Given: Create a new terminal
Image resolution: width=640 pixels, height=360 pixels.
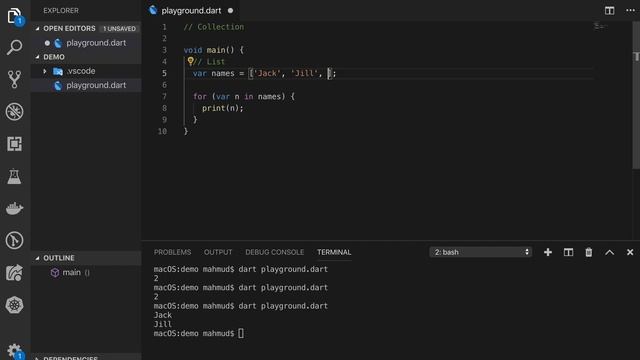Looking at the screenshot, I should click(548, 252).
